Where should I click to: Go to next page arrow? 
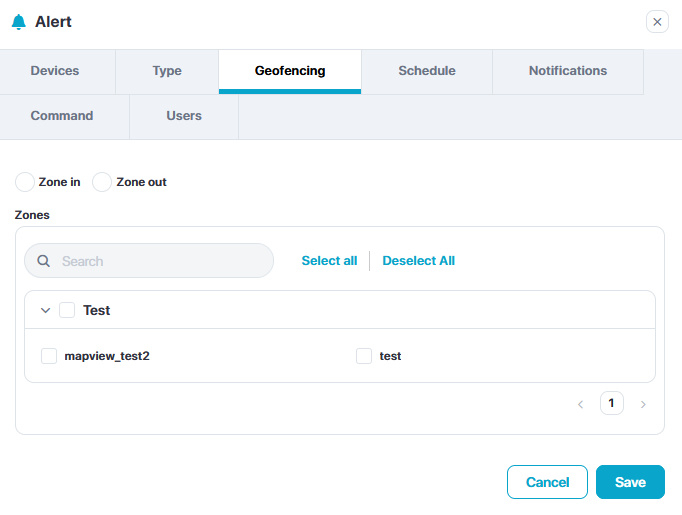643,404
